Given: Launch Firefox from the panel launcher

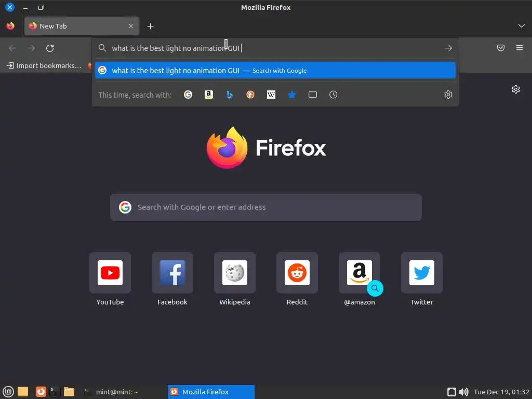Looking at the screenshot, I should (41, 392).
